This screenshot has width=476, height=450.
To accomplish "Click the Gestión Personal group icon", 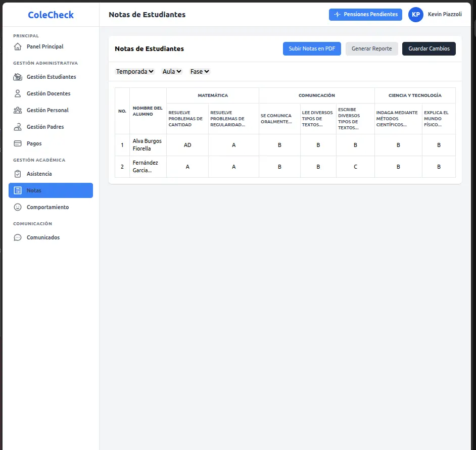I will tap(18, 110).
